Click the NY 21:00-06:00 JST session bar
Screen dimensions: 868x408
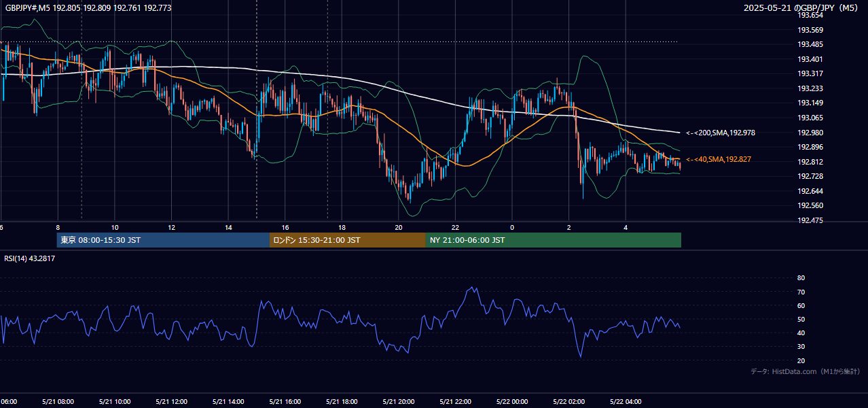click(554, 240)
